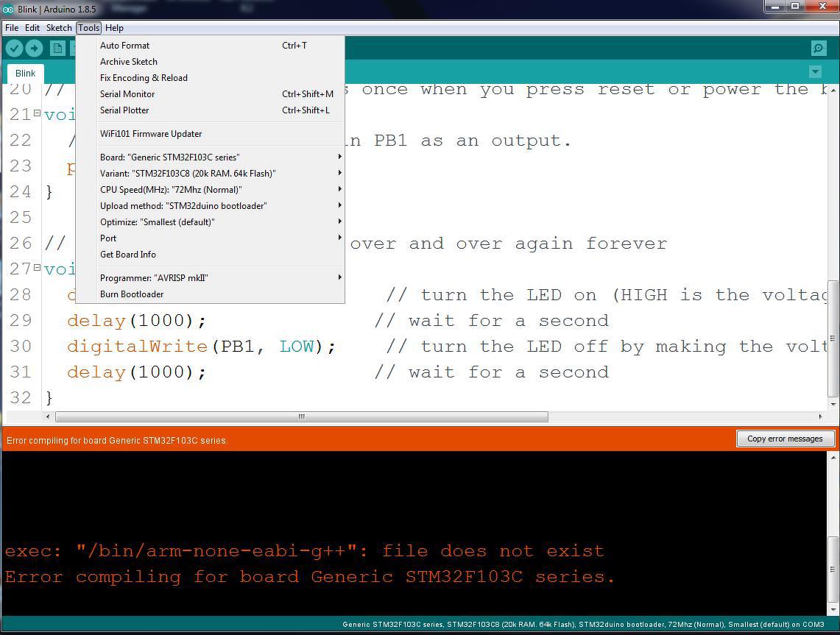The width and height of the screenshot is (840, 635).
Task: Expand the Upload method submenu
Action: point(210,205)
